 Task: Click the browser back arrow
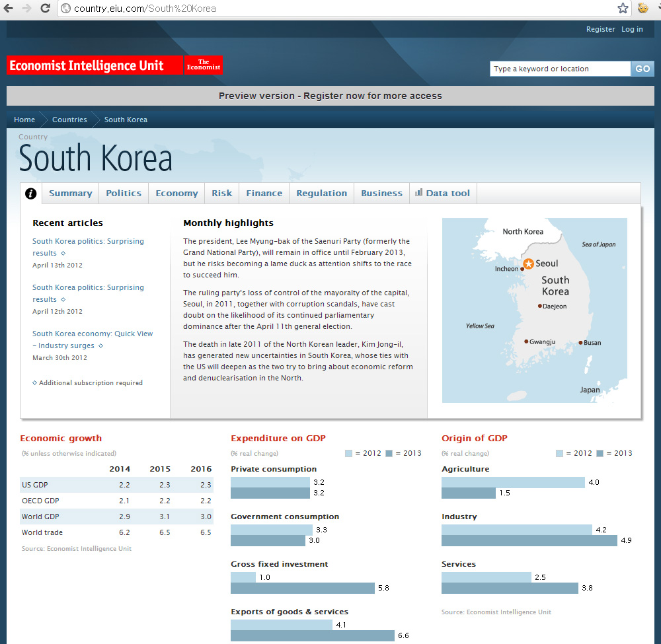[7, 8]
